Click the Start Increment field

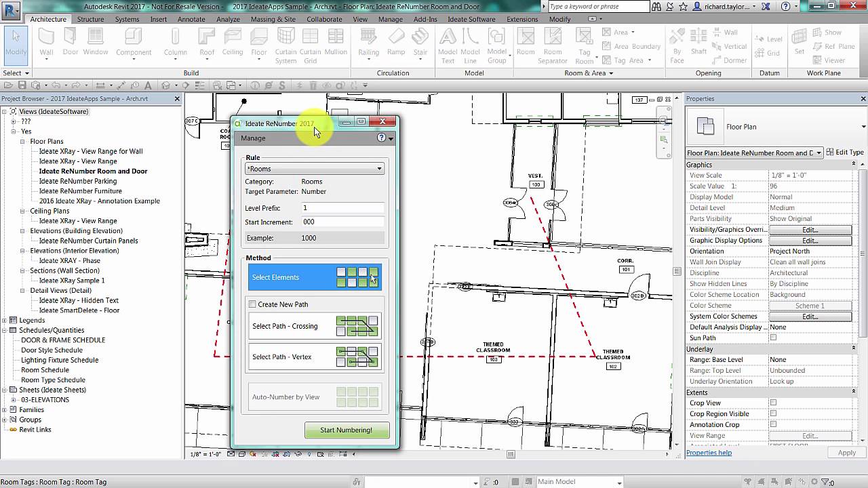(x=342, y=222)
